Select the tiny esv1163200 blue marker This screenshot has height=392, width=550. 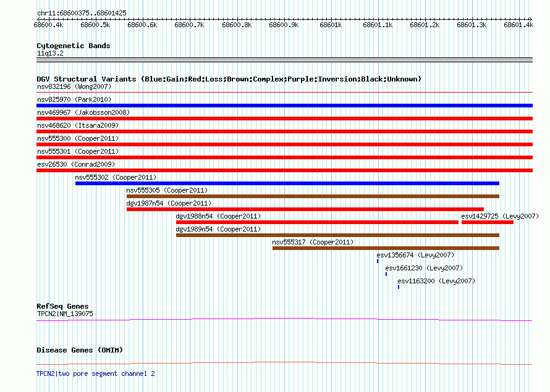pos(399,287)
